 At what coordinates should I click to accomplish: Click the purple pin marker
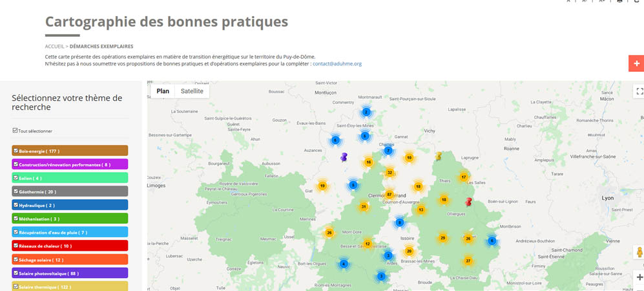344,156
